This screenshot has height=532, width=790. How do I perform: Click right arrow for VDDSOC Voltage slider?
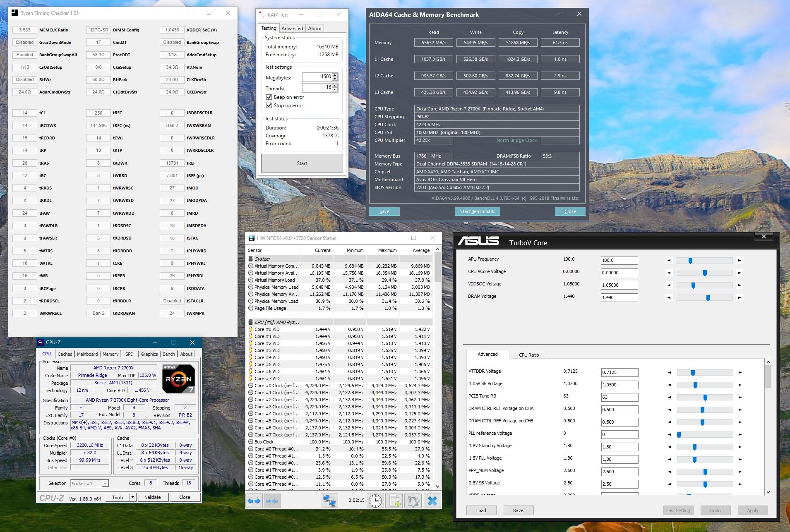(x=740, y=285)
